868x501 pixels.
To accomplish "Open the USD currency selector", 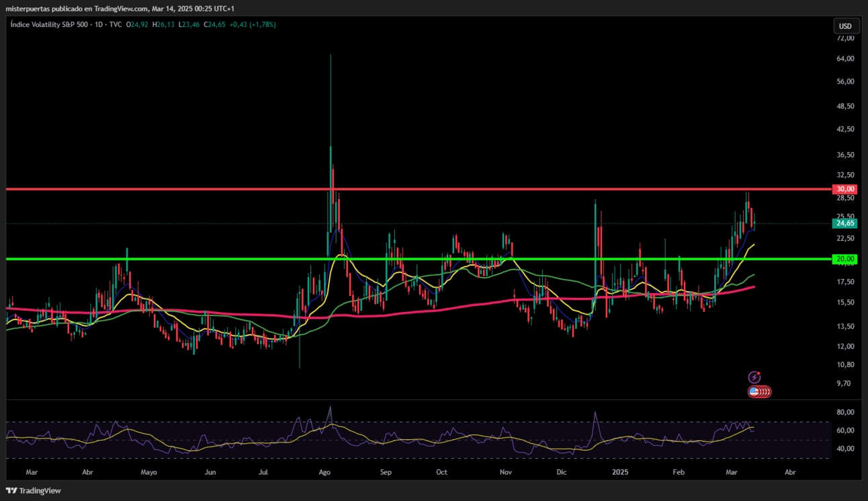I will (845, 26).
